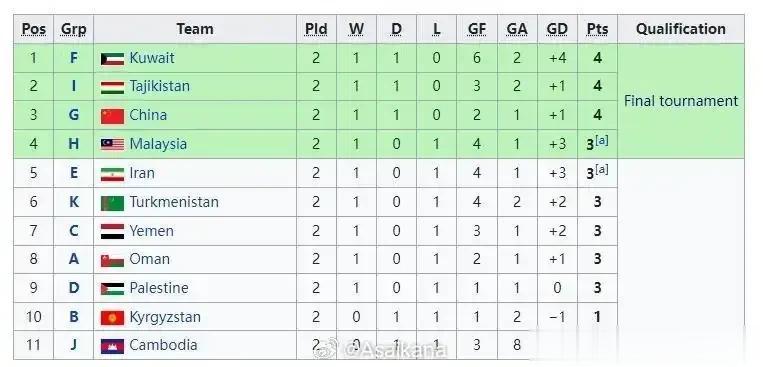Click the GD column header
This screenshot has width=763, height=367.
pyautogui.click(x=557, y=29)
